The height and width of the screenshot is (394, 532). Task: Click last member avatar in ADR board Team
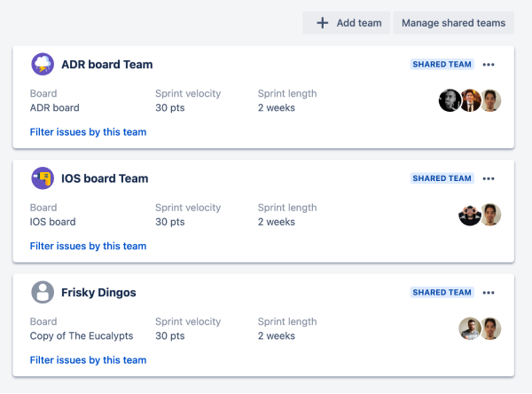coord(491,101)
